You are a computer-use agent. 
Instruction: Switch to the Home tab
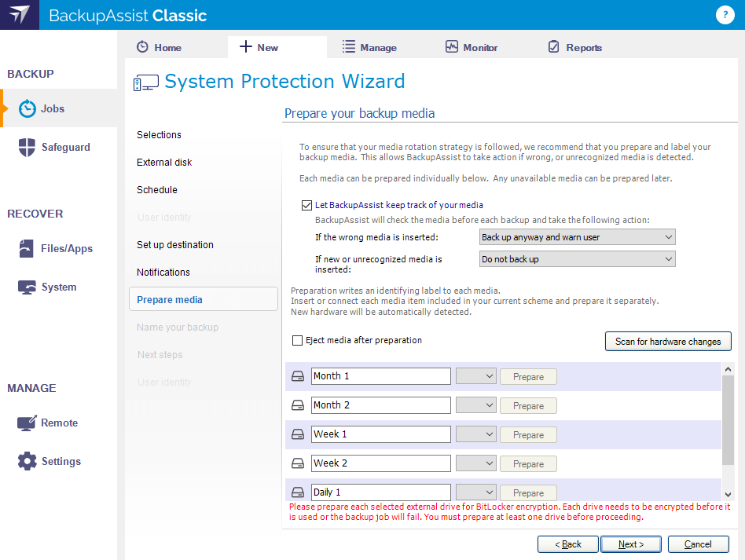[x=167, y=47]
